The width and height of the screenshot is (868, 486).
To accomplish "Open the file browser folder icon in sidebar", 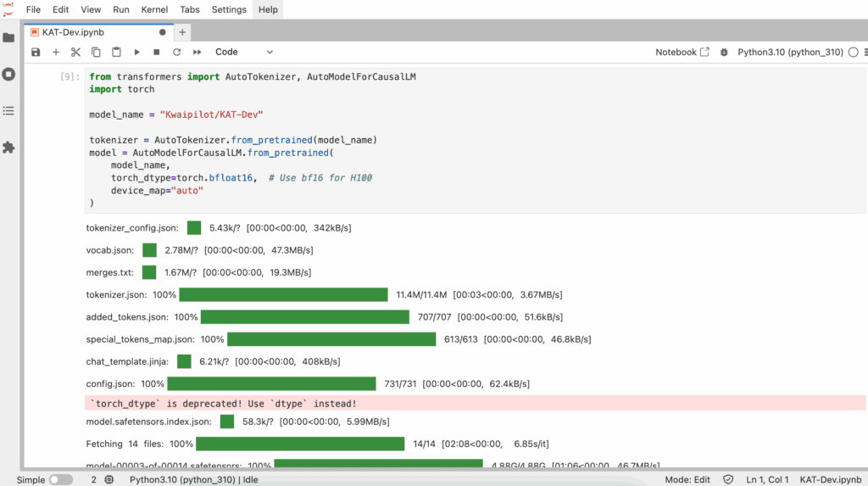I will 9,38.
